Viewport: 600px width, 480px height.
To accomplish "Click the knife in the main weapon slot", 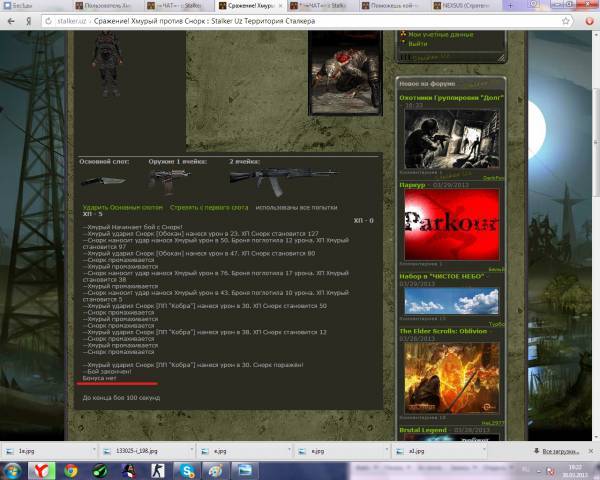I will point(102,181).
